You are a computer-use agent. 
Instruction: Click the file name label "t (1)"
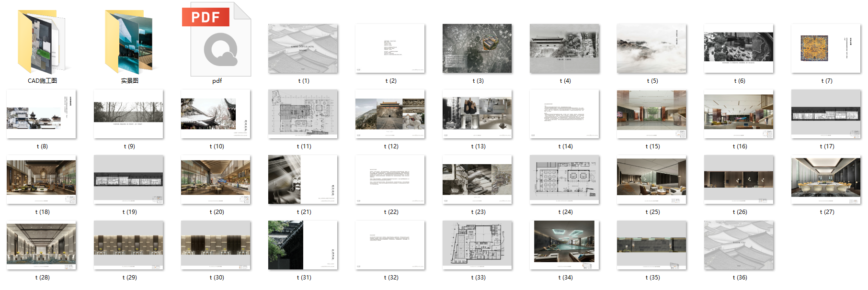coord(304,81)
